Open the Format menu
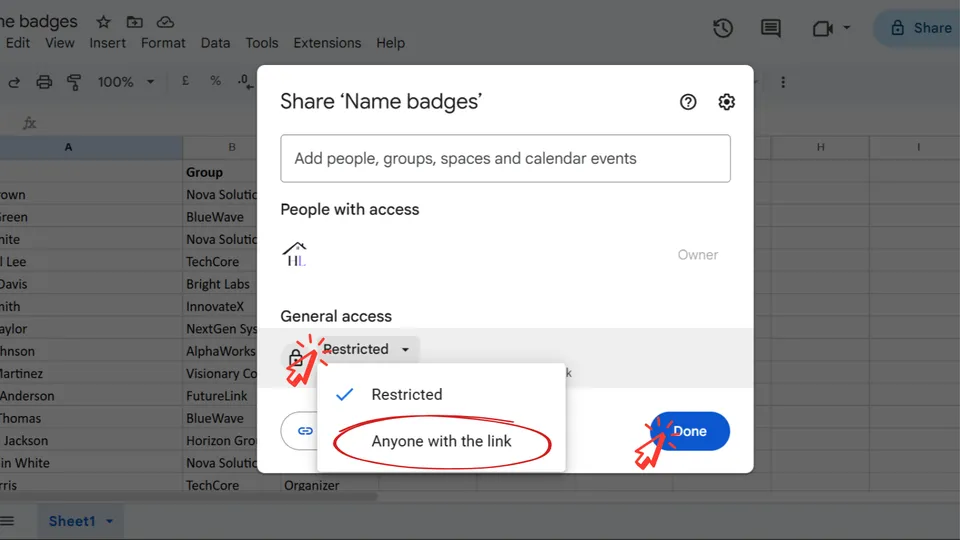This screenshot has height=540, width=960. 163,43
